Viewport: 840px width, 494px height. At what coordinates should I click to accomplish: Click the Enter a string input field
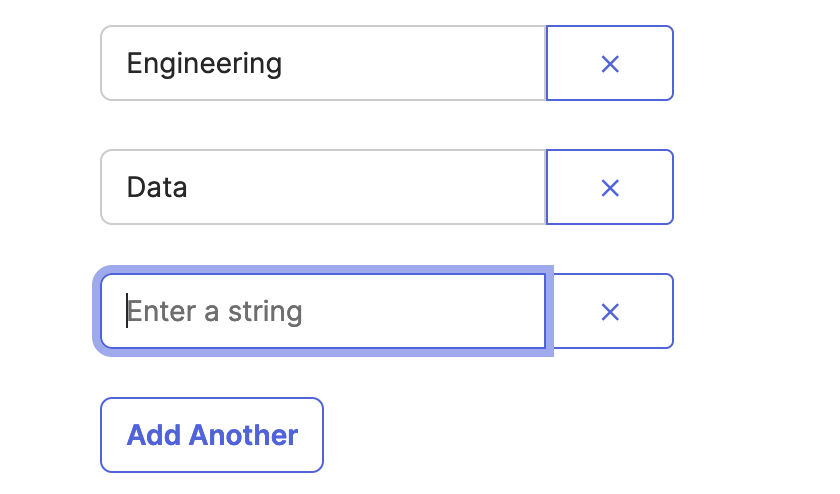coord(400,312)
